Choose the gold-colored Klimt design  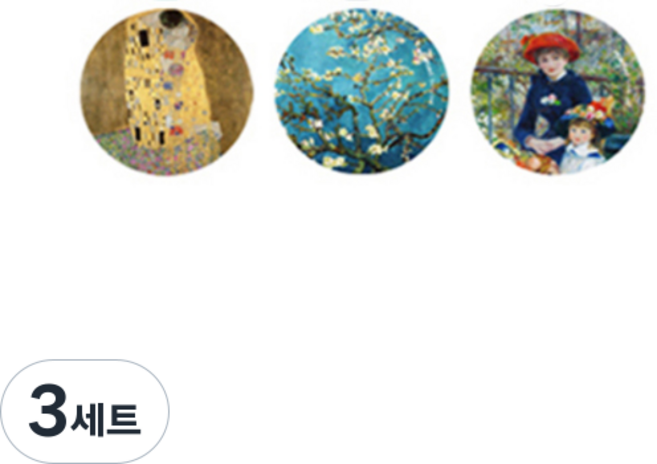167,92
